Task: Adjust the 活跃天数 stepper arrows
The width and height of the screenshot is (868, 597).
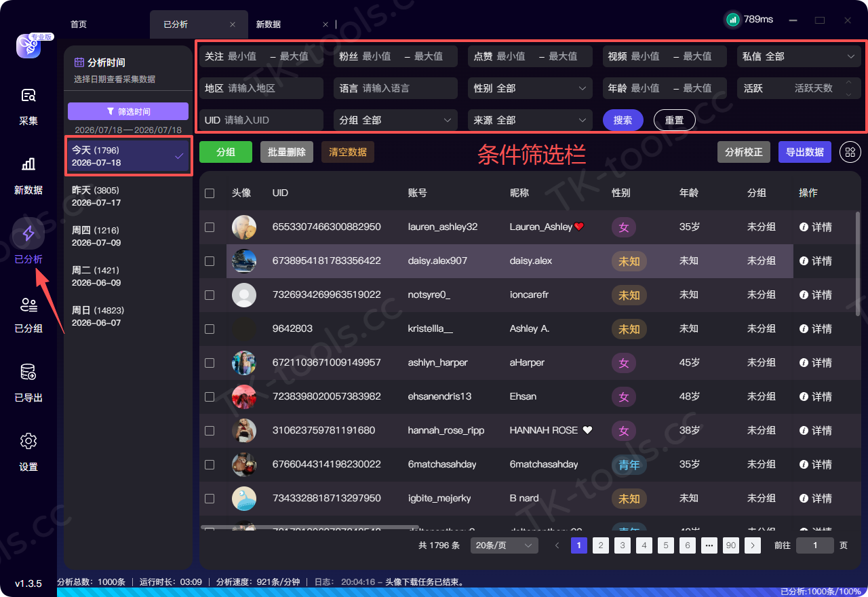Action: tap(848, 88)
